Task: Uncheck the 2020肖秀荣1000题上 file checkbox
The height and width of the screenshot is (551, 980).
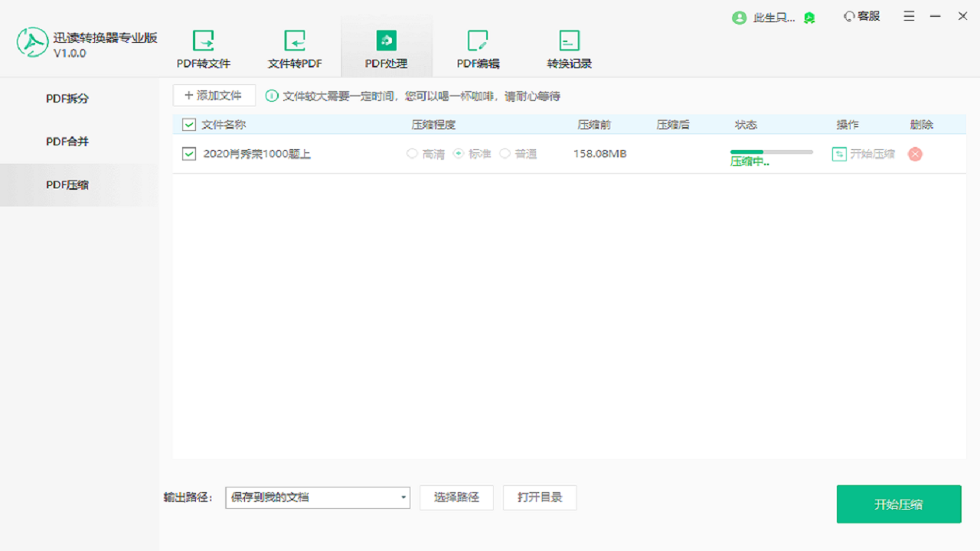Action: click(x=188, y=153)
